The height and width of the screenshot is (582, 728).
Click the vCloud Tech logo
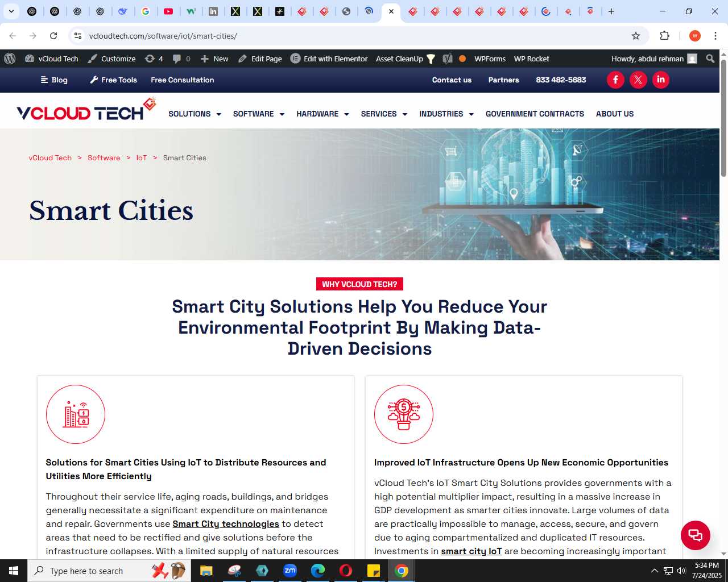pyautogui.click(x=86, y=110)
